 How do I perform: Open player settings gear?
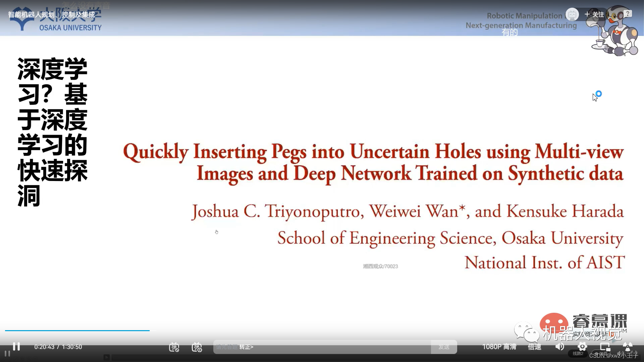click(582, 347)
